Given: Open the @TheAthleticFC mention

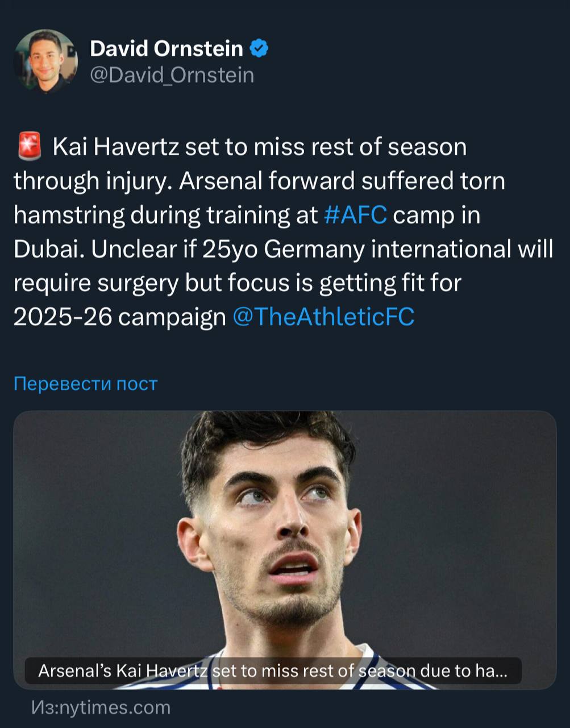Looking at the screenshot, I should (x=323, y=317).
